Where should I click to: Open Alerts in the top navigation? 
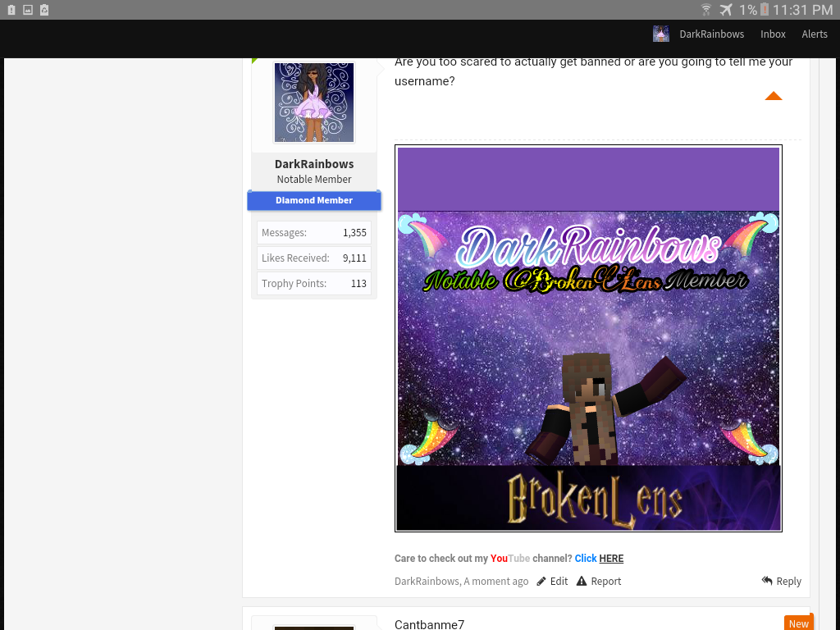pyautogui.click(x=815, y=34)
